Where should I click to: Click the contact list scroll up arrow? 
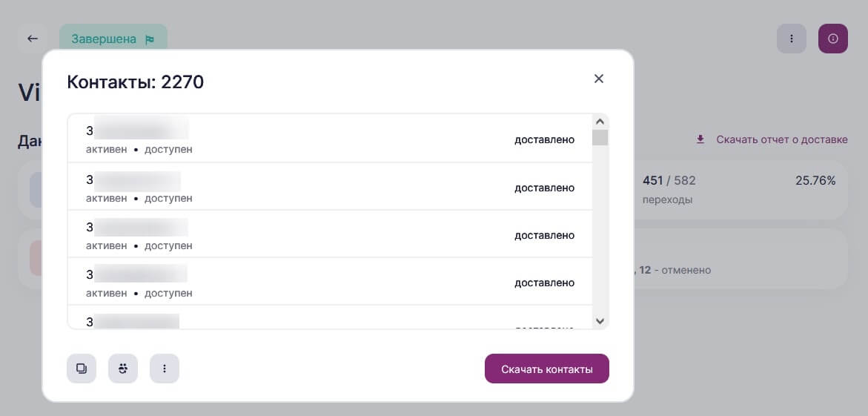tap(600, 122)
